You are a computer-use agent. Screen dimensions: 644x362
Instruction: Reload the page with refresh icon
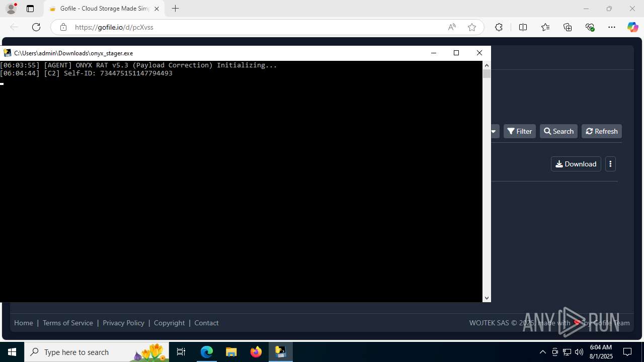tap(36, 27)
